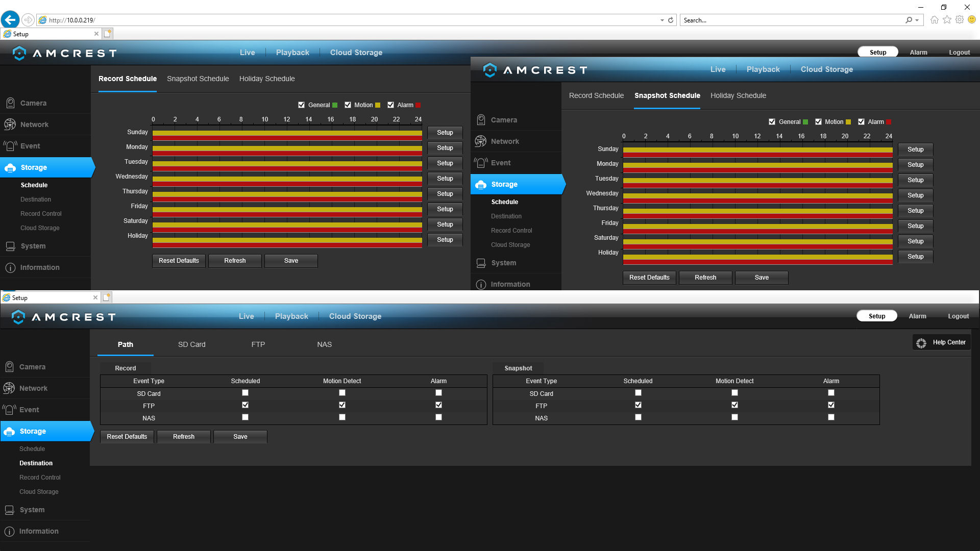Switch to Holiday Schedule tab in top-left window
This screenshot has width=980, height=551.
pyautogui.click(x=267, y=79)
